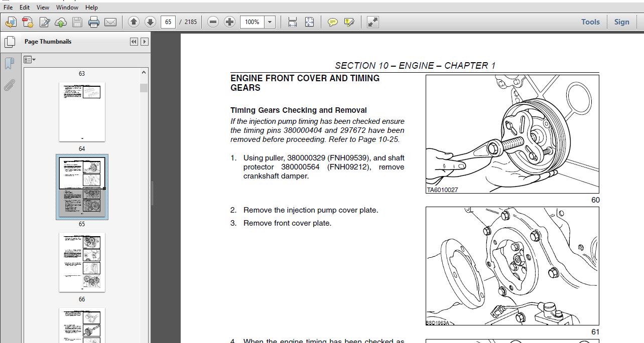
Task: Open the Tools pane
Action: click(x=590, y=22)
